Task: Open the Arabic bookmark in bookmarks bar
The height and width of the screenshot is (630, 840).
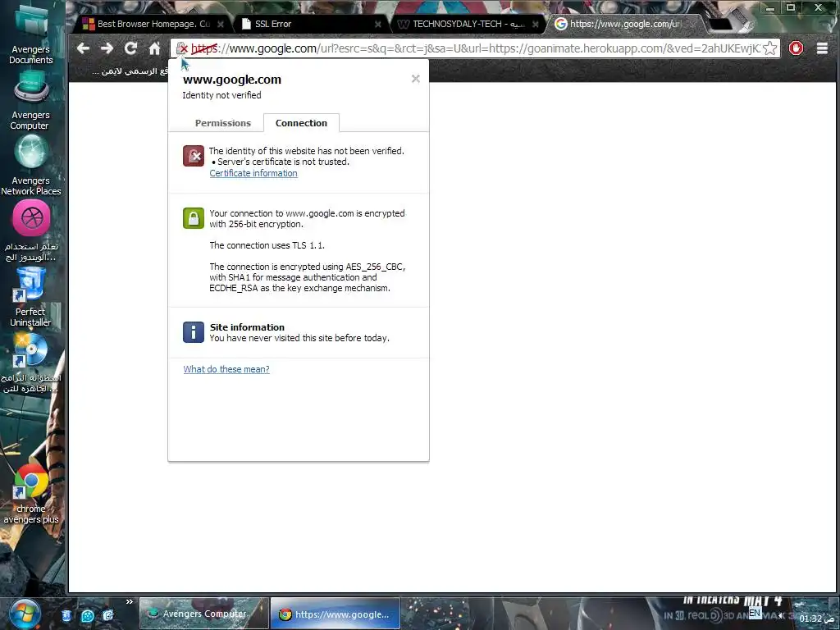Action: click(131, 71)
